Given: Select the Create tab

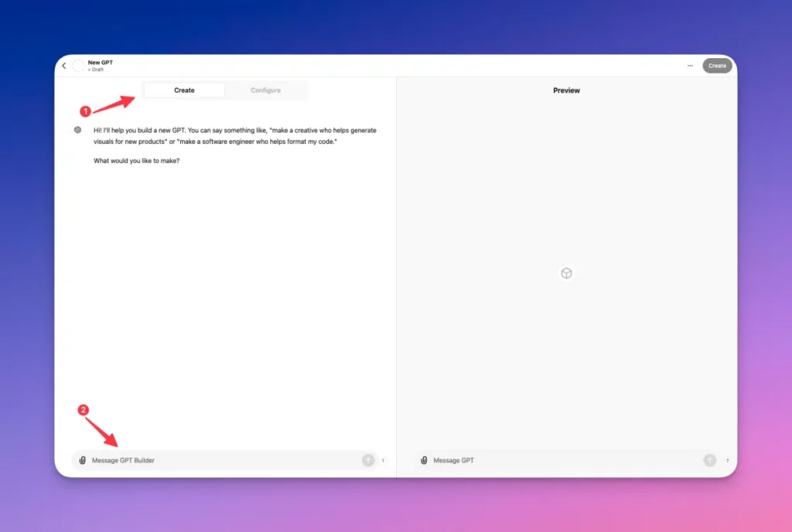Looking at the screenshot, I should [184, 90].
